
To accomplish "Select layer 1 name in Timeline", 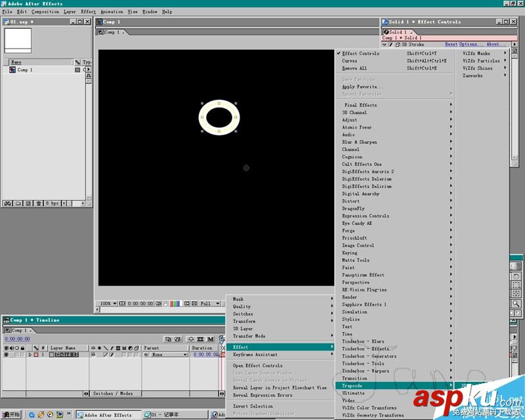I will point(67,354).
